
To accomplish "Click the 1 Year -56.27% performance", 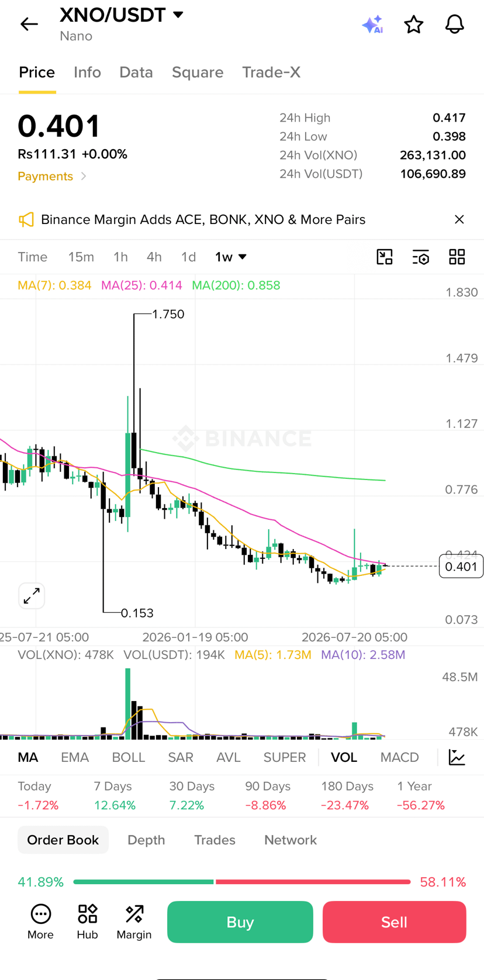I will click(421, 796).
